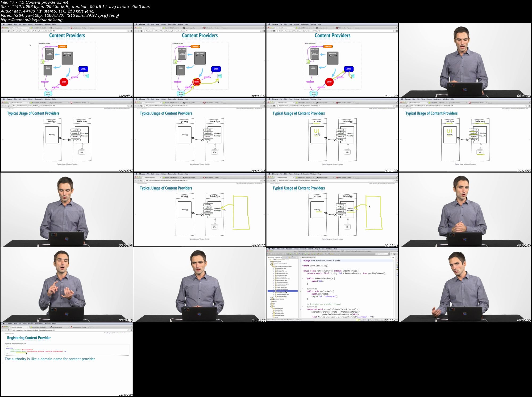The height and width of the screenshot is (397, 532).
Task: Click the History menu in 00:00:17 frame
Action: pyautogui.click(x=31, y=24)
